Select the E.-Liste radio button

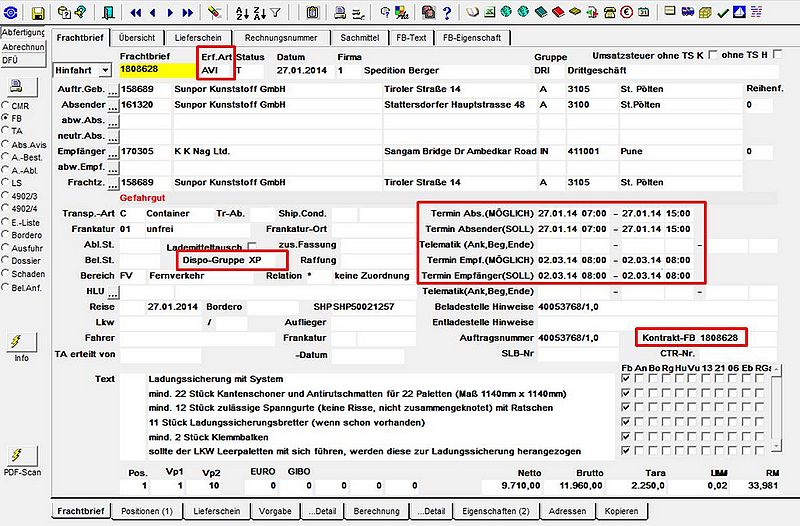pyautogui.click(x=5, y=222)
